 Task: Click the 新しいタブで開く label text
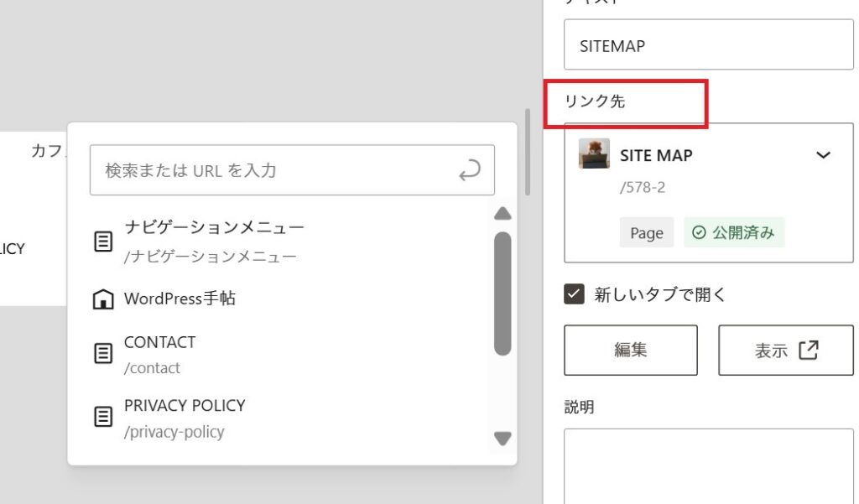click(659, 294)
